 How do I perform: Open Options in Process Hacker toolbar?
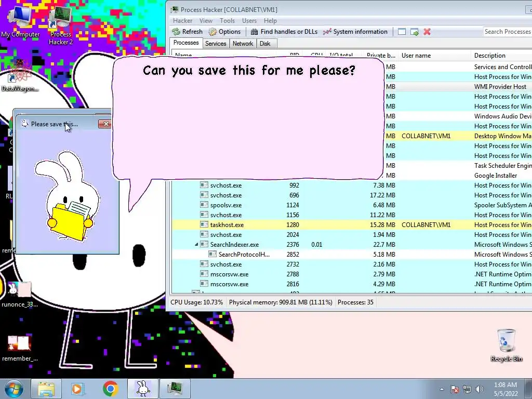224,32
